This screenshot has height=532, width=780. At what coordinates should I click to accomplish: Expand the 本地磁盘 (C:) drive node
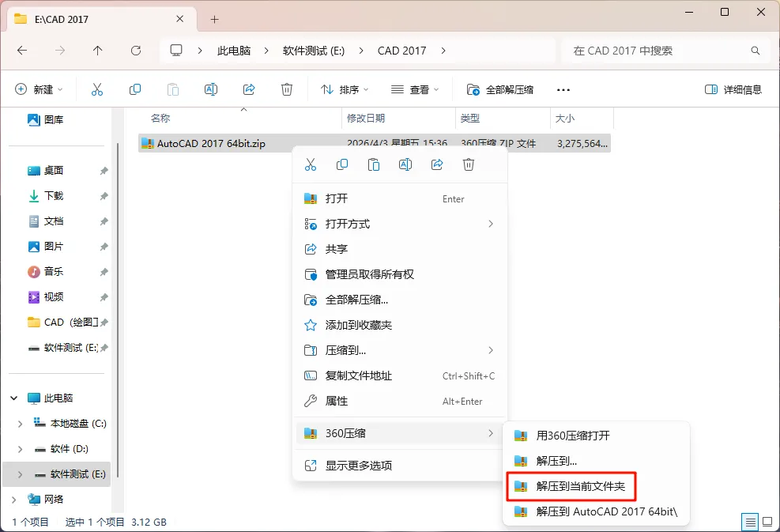pos(20,424)
